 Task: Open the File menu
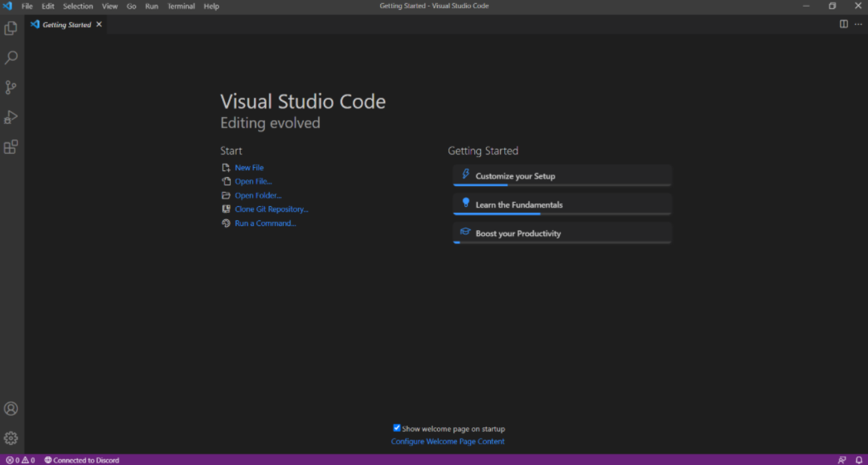[27, 6]
